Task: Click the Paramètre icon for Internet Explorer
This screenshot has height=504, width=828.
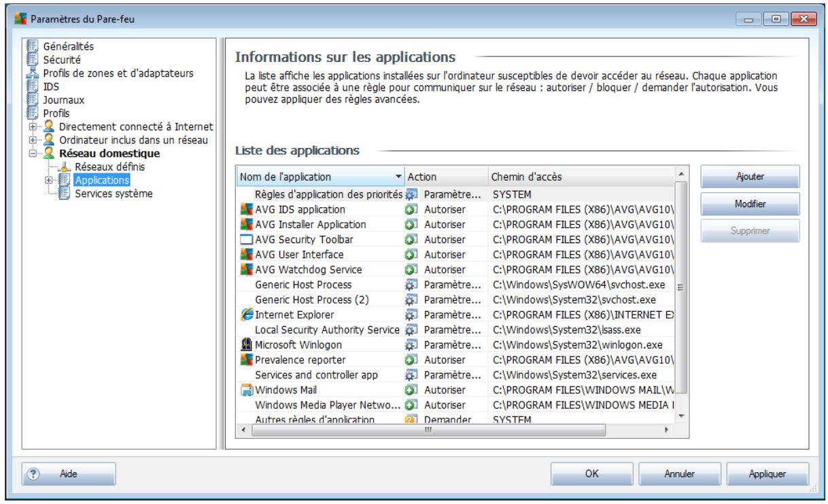Action: coord(410,314)
